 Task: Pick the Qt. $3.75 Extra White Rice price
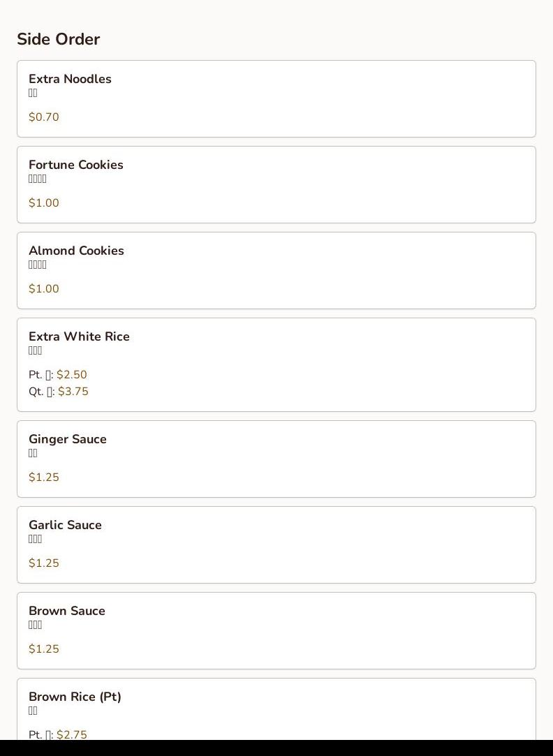tap(73, 392)
